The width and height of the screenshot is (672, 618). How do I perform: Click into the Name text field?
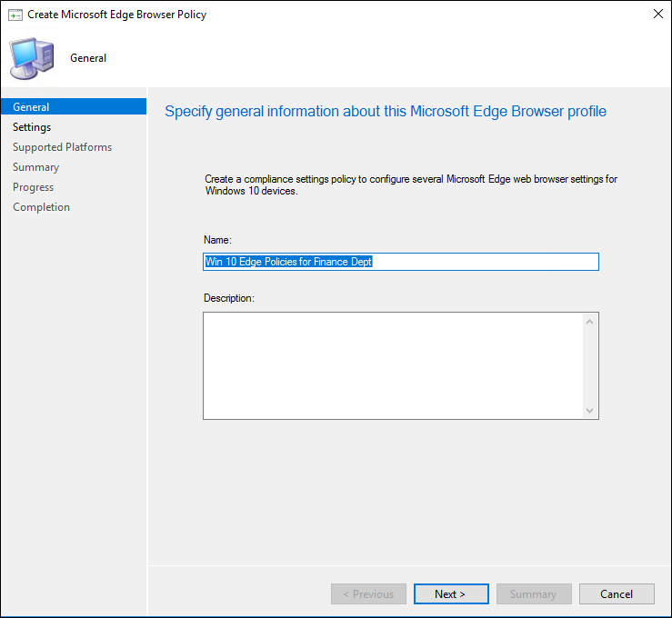click(400, 262)
